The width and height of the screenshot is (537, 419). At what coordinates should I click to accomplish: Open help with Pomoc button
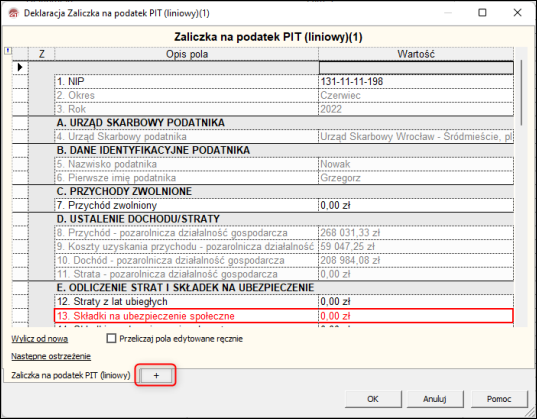(x=499, y=399)
